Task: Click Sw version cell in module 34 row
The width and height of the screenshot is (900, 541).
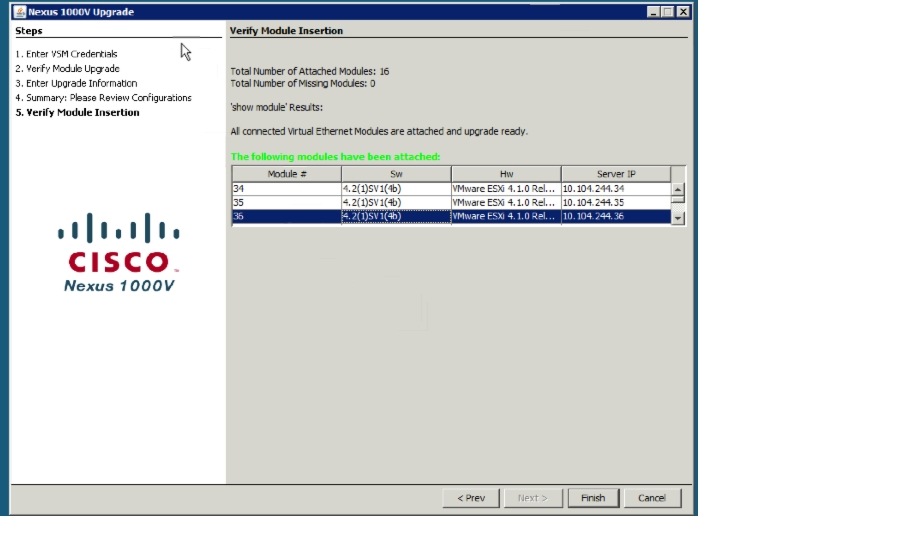Action: pyautogui.click(x=396, y=189)
